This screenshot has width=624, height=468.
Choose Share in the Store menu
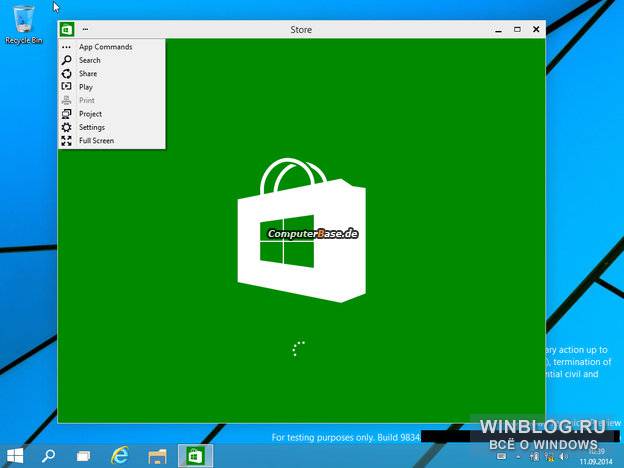click(x=112, y=74)
